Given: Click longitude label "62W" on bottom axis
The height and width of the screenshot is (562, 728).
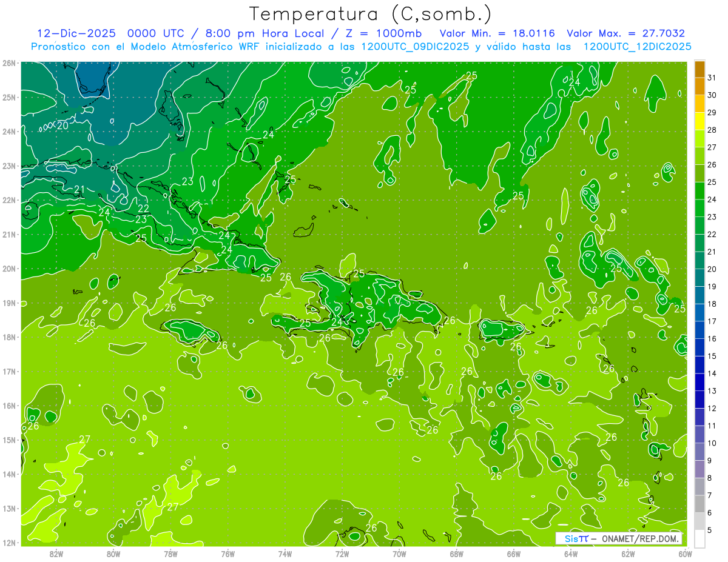Looking at the screenshot, I should 628,553.
